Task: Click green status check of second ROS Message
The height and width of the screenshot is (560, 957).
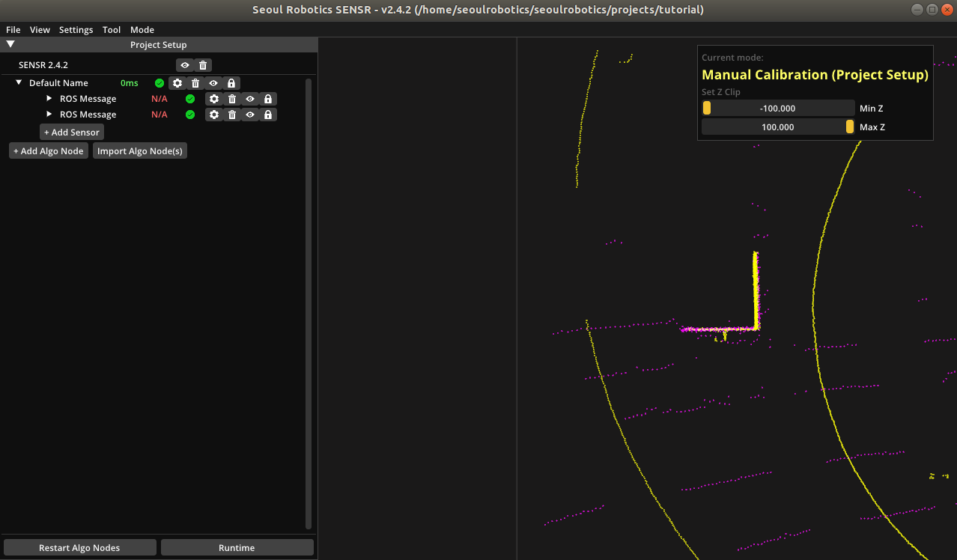Action: tap(190, 115)
